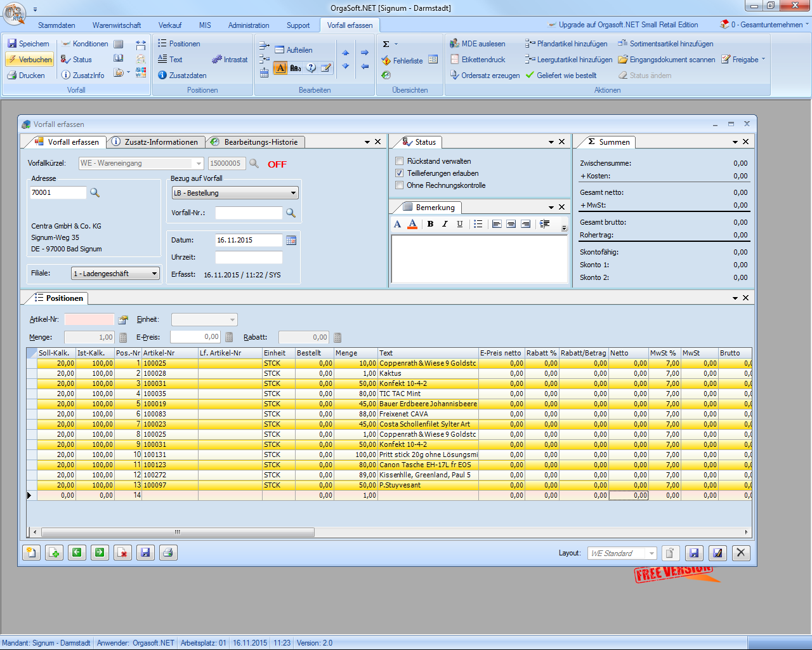Screen dimensions: 812x650
Task: Open the Warenwirtschaft ribbon tab
Action: click(117, 25)
